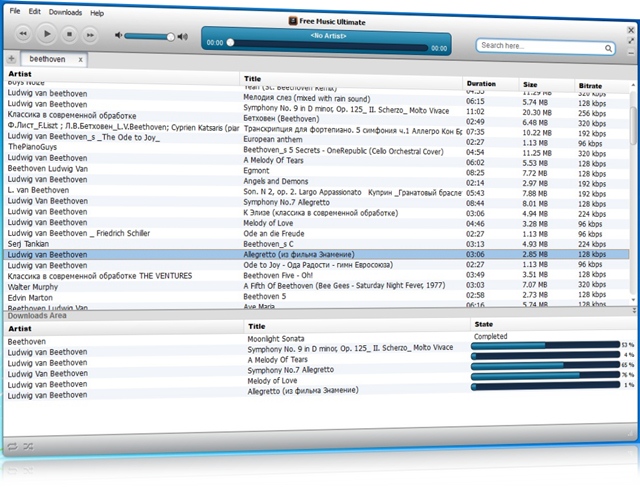Image resolution: width=640 pixels, height=487 pixels.
Task: Click the results scrollbar up arrow
Action: tap(633, 85)
